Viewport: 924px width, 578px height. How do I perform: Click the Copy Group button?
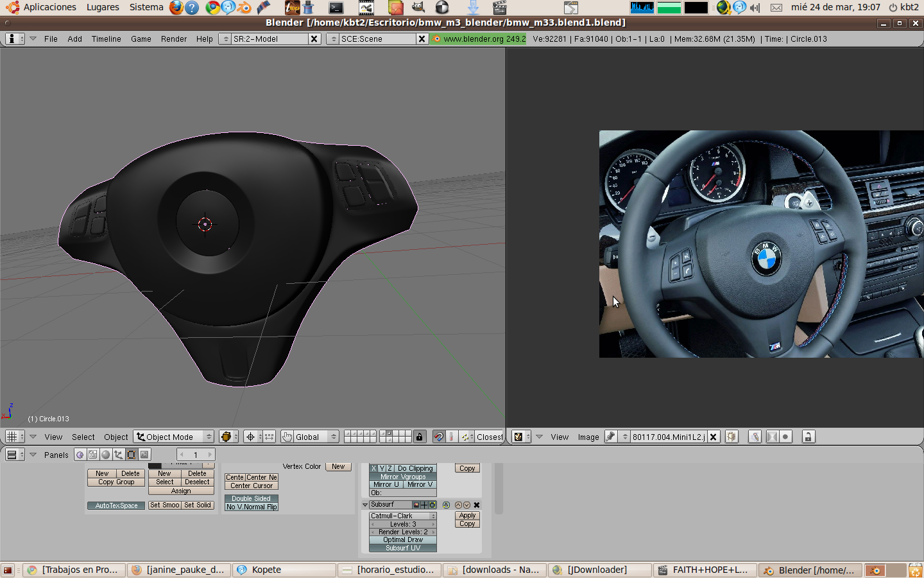pyautogui.click(x=116, y=482)
